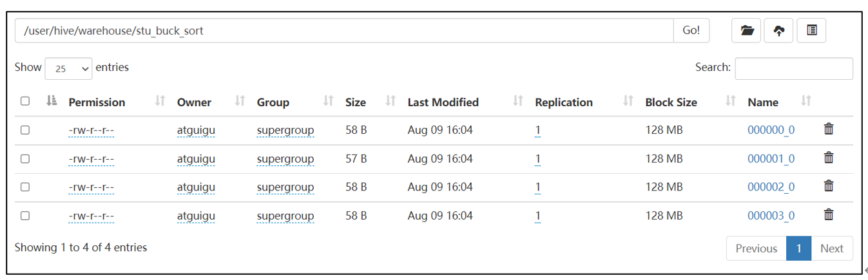Check the box for file 000000_0
The width and height of the screenshot is (868, 280).
click(x=25, y=130)
